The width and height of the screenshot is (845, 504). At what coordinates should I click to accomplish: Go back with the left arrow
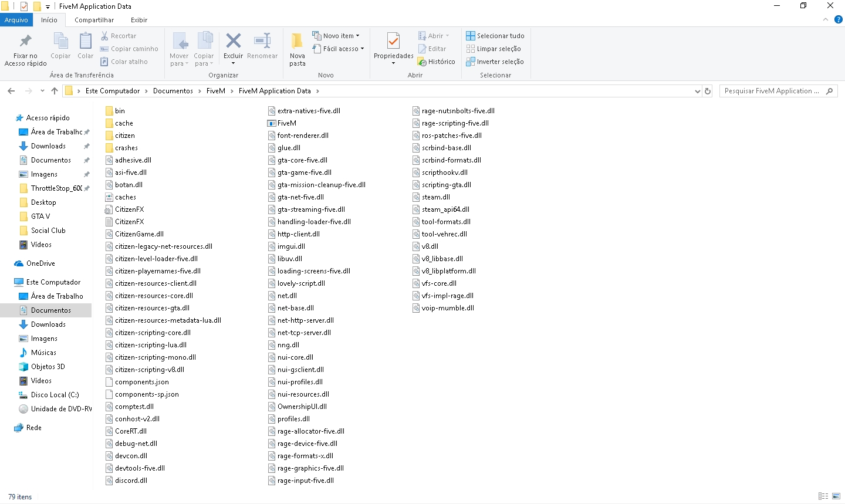11,91
